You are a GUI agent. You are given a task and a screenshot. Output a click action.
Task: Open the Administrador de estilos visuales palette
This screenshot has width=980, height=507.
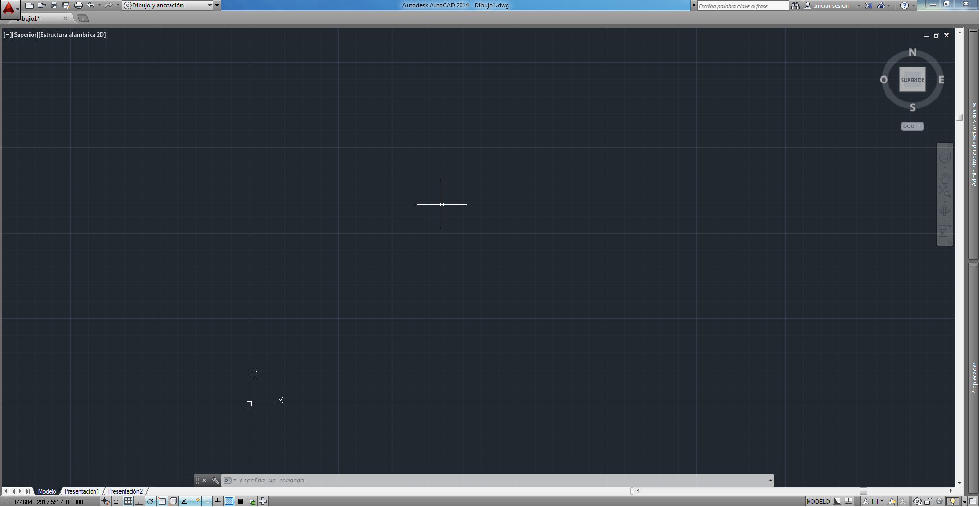click(x=974, y=145)
